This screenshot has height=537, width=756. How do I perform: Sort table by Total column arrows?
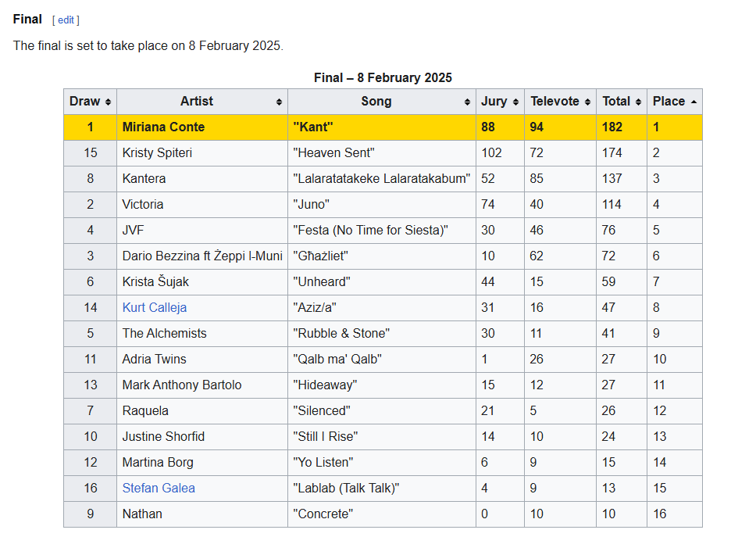point(638,102)
